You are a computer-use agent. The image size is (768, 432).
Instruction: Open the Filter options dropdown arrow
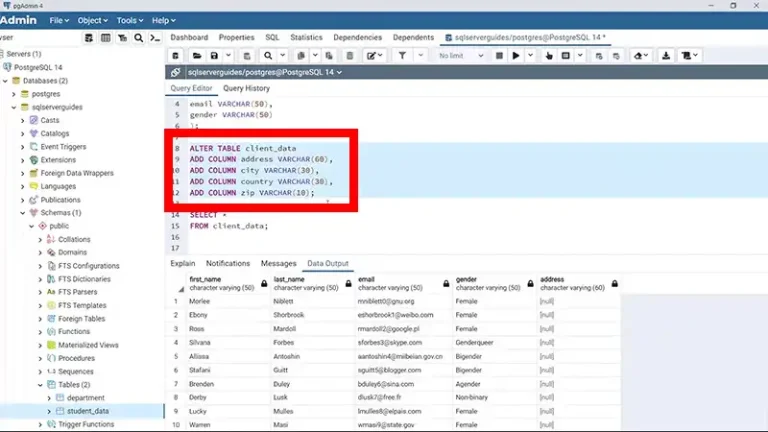(x=420, y=56)
